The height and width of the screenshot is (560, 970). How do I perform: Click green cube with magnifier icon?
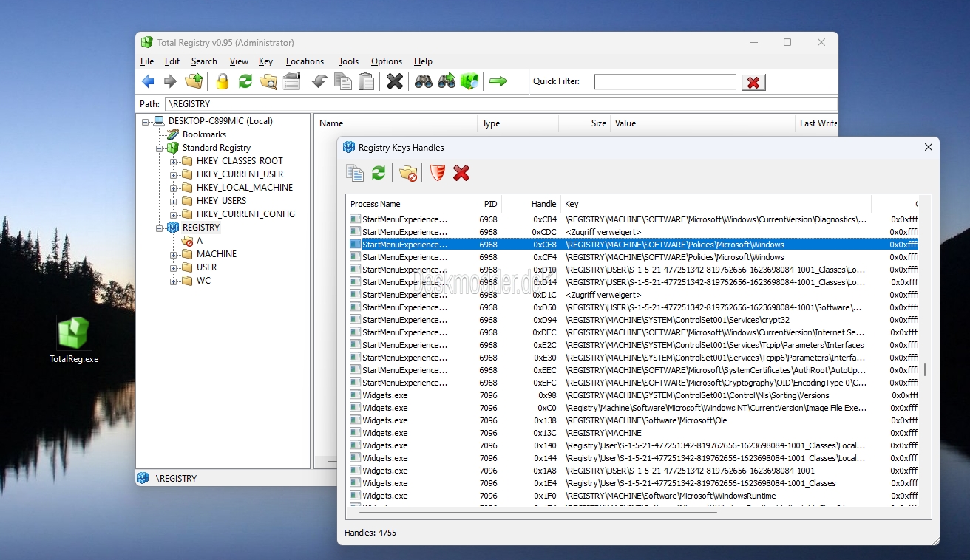pyautogui.click(x=469, y=81)
